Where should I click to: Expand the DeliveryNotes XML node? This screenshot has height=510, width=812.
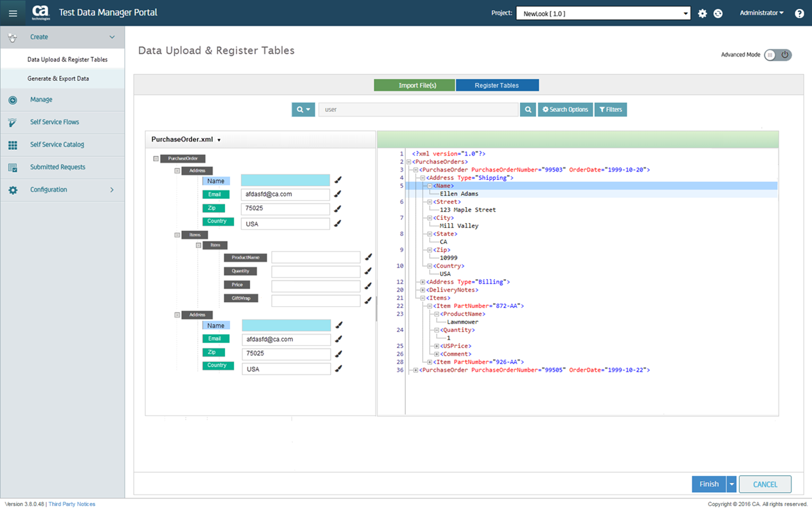[x=423, y=290]
